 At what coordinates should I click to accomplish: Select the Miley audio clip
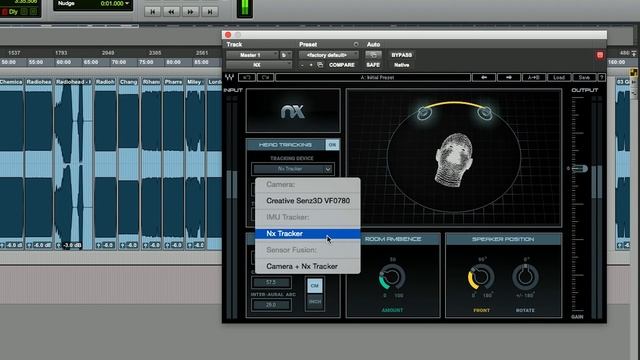[x=195, y=163]
